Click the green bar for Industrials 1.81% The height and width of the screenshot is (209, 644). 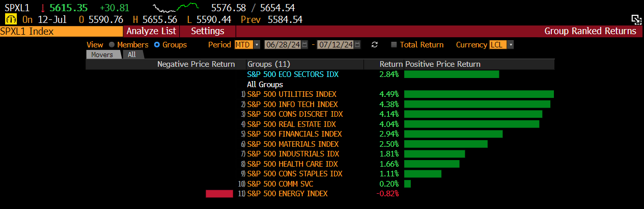(x=434, y=154)
